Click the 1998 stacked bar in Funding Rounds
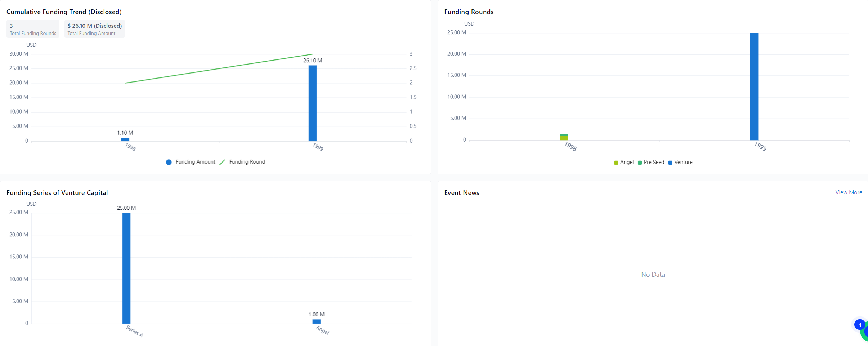868x346 pixels. [564, 137]
